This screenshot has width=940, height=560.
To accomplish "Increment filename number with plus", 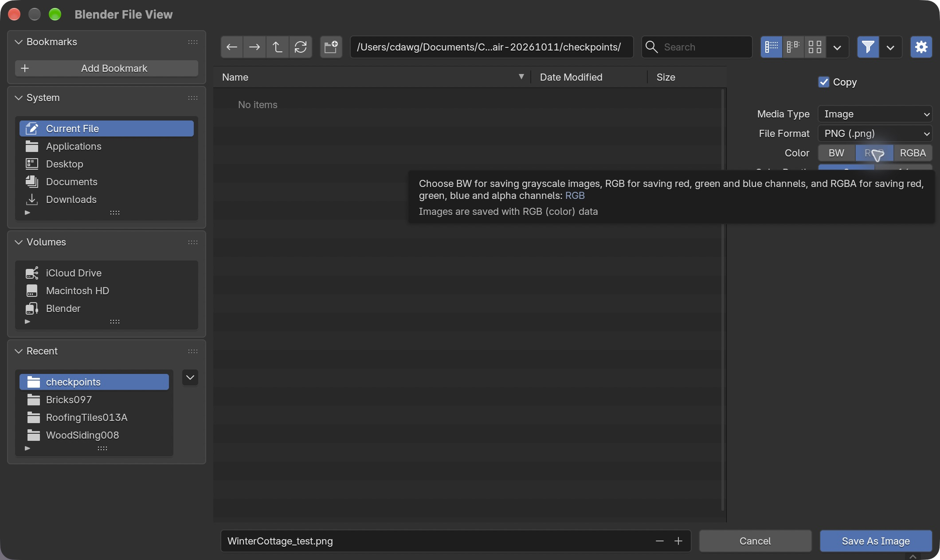I will (x=678, y=541).
